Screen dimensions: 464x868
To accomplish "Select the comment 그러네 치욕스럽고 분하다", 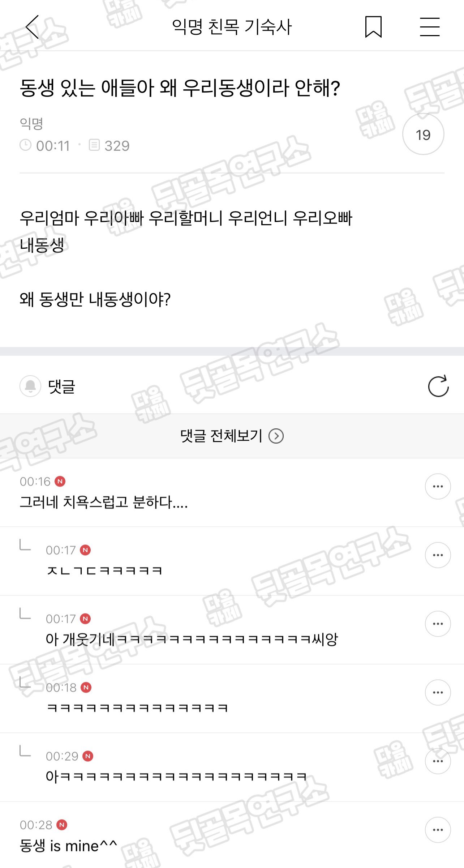I will pos(104,502).
